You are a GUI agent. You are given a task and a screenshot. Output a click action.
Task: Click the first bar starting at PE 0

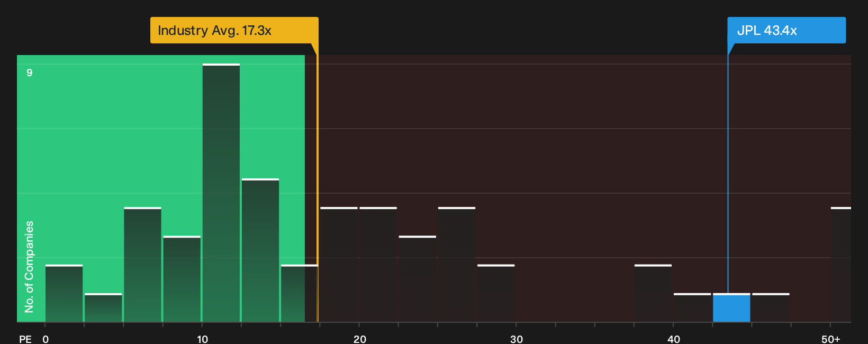coord(64,293)
